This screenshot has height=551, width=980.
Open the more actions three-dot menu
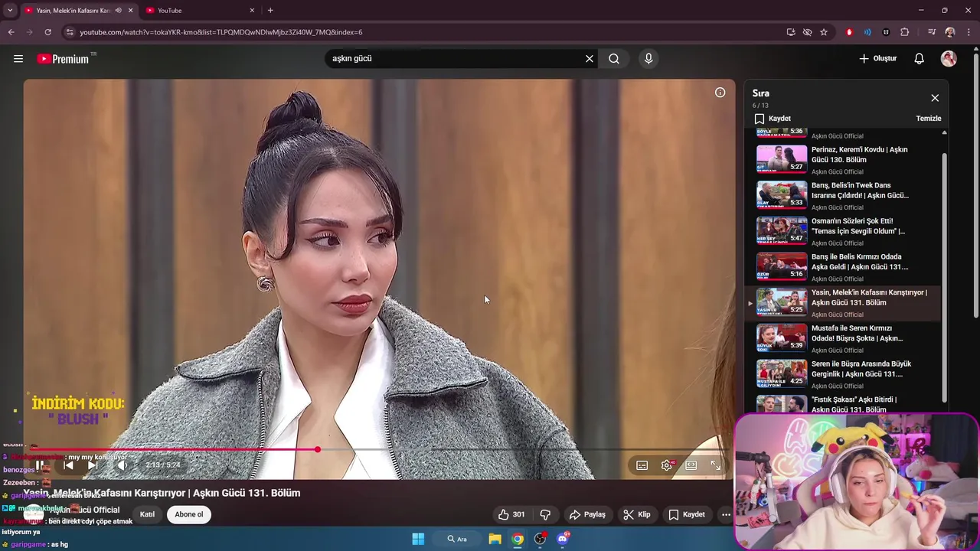(726, 514)
